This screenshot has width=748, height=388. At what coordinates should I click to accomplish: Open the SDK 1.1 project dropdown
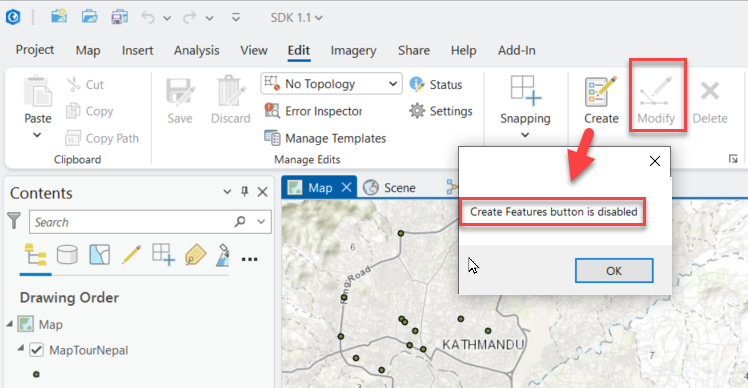pyautogui.click(x=296, y=18)
